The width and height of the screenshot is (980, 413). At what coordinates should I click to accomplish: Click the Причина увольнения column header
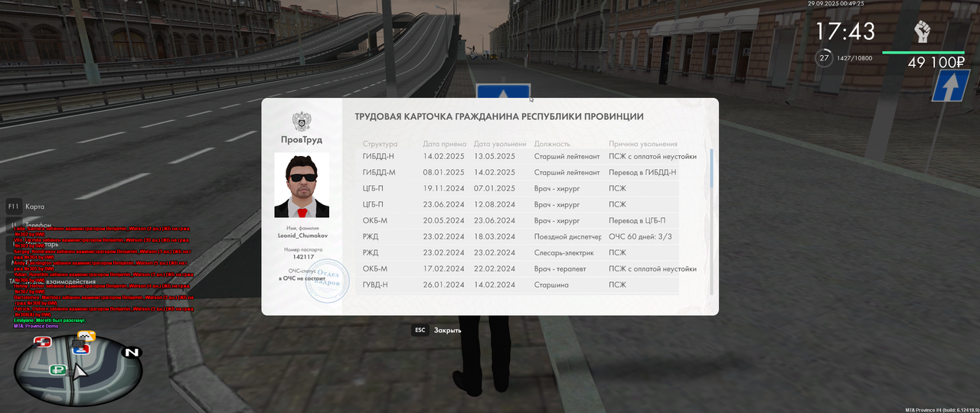click(x=643, y=144)
